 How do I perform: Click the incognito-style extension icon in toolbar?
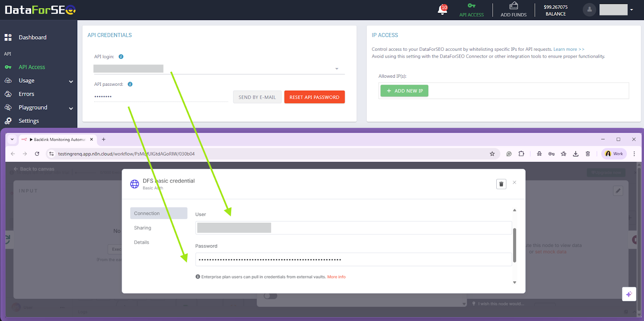point(539,154)
